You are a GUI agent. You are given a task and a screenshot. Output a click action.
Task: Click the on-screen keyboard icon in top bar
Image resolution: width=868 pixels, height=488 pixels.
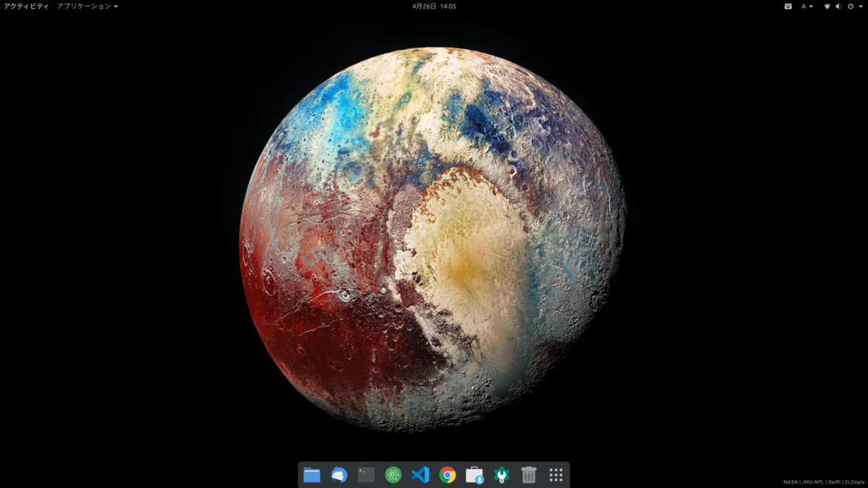coord(788,6)
